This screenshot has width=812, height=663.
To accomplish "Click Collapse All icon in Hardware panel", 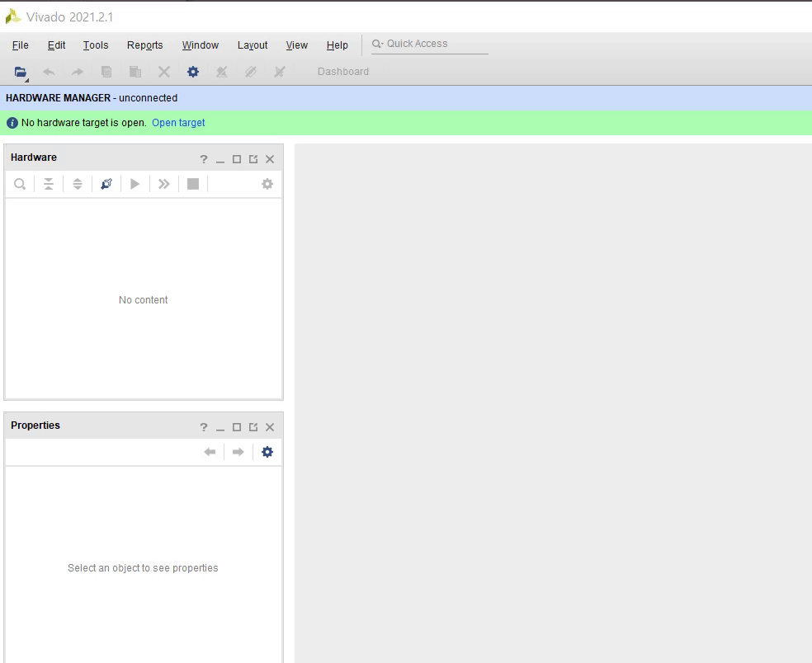I will [49, 184].
